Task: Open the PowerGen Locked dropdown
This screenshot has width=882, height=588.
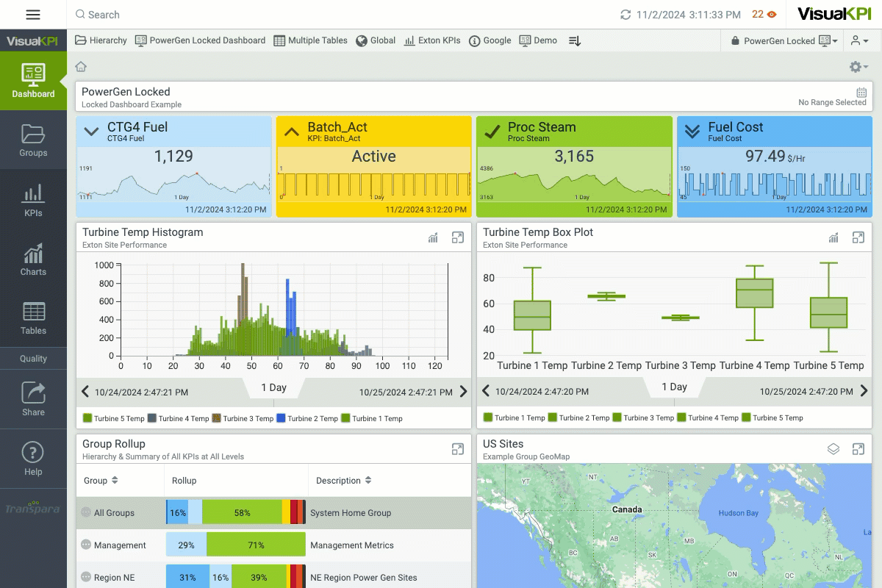Action: (784, 41)
